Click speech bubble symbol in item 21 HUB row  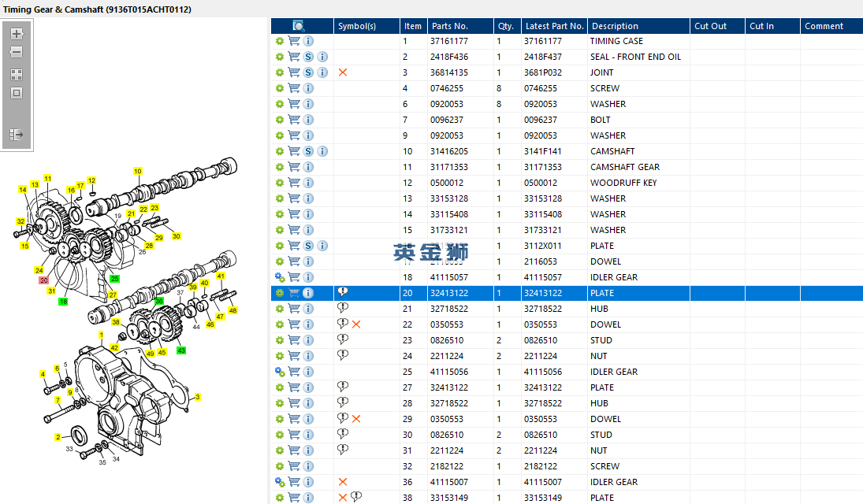[342, 308]
